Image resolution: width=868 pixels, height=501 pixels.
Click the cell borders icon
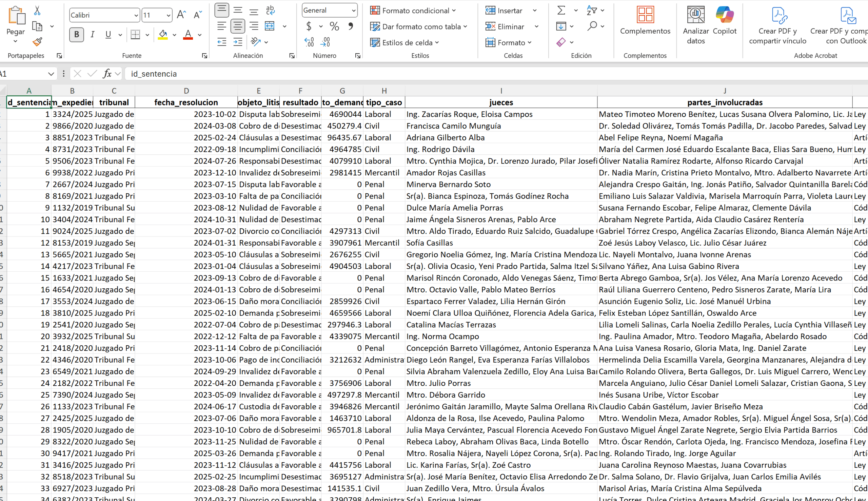pos(136,34)
